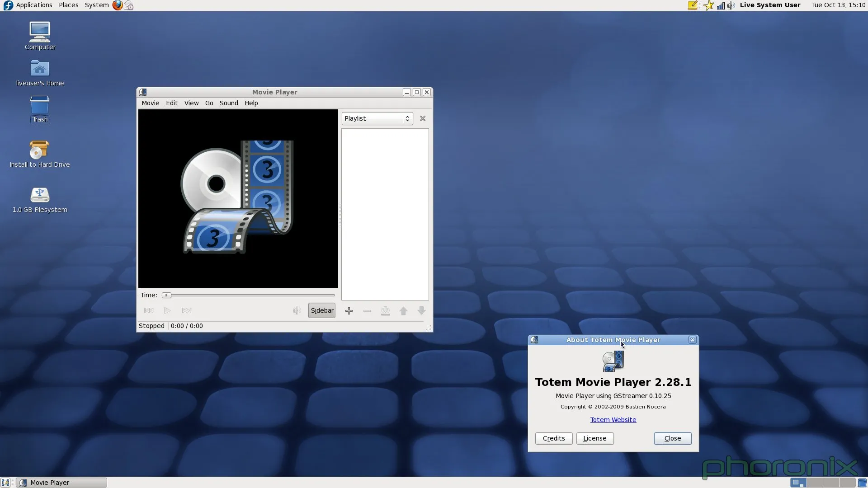This screenshot has width=868, height=488.
Task: Click the Close button in About dialog
Action: (673, 438)
